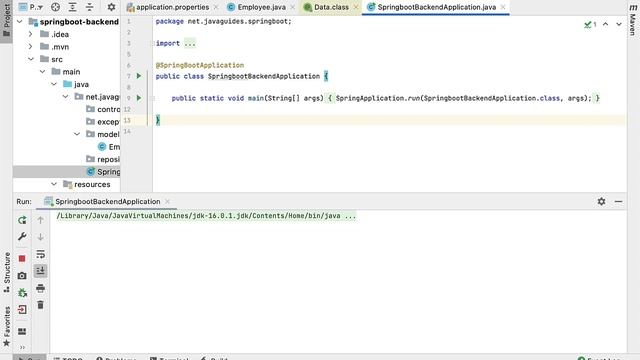Expand the .mvn folder
This screenshot has height=360, width=640.
pos(31,47)
